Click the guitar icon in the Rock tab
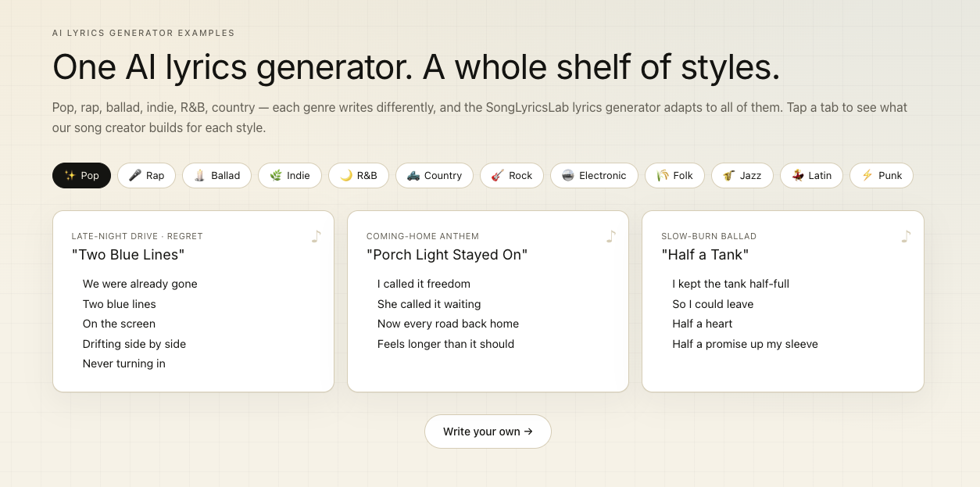980x487 pixels. click(x=497, y=176)
